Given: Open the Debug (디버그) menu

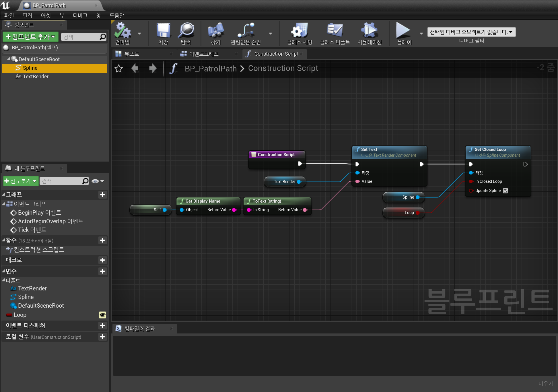Looking at the screenshot, I should click(x=80, y=15).
